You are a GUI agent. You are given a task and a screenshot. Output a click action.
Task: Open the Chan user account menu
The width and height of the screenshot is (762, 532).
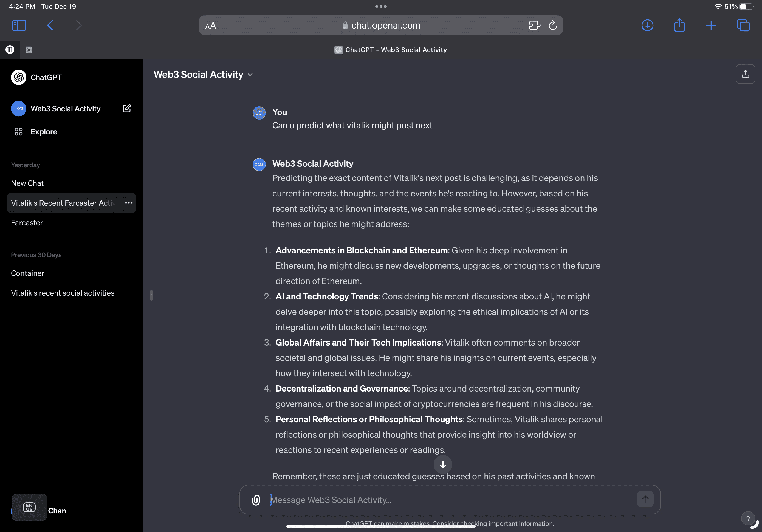point(57,511)
